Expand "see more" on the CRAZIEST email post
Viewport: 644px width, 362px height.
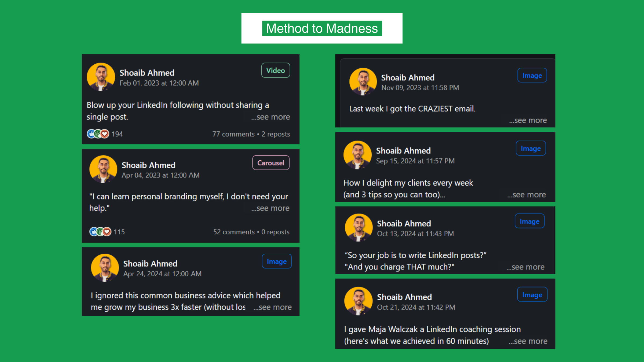[528, 120]
